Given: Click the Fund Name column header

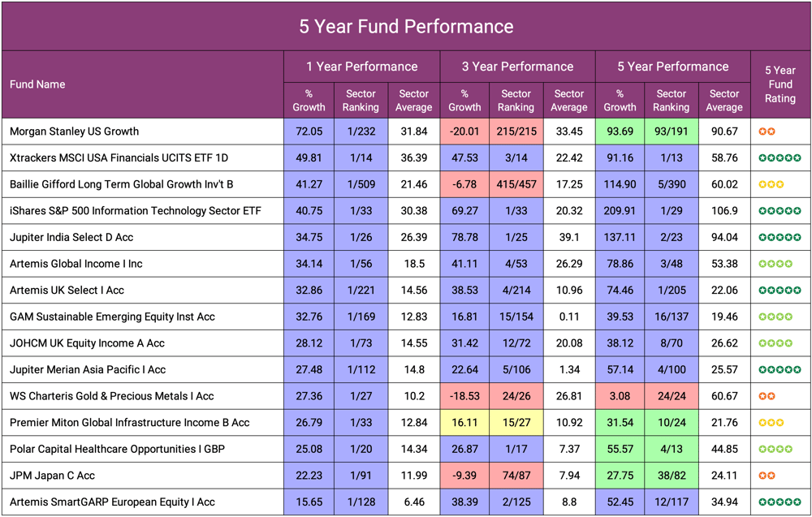Looking at the screenshot, I should [x=37, y=84].
